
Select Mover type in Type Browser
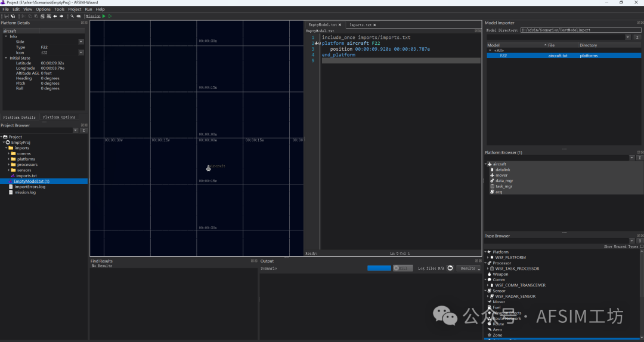[x=499, y=302]
